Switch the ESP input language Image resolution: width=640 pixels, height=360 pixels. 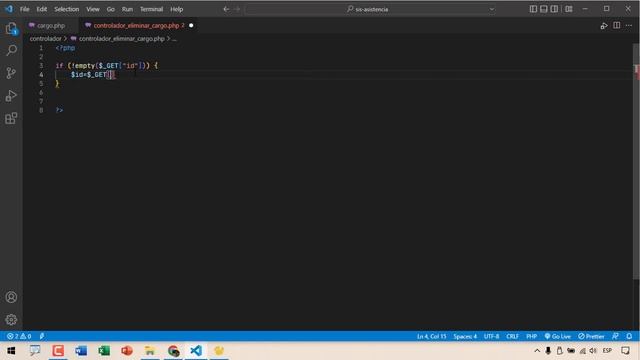(607, 351)
